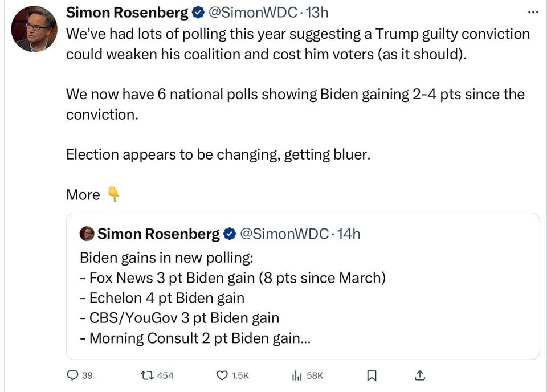Click the small avatar in quoted tweet
This screenshot has width=547, height=392.
(x=87, y=234)
